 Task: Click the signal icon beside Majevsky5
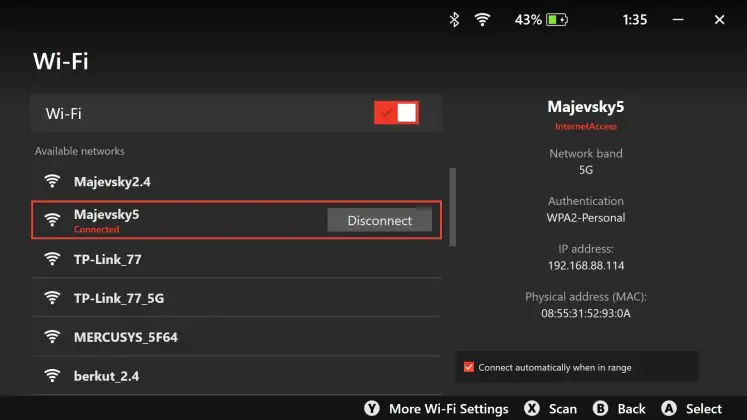click(52, 220)
